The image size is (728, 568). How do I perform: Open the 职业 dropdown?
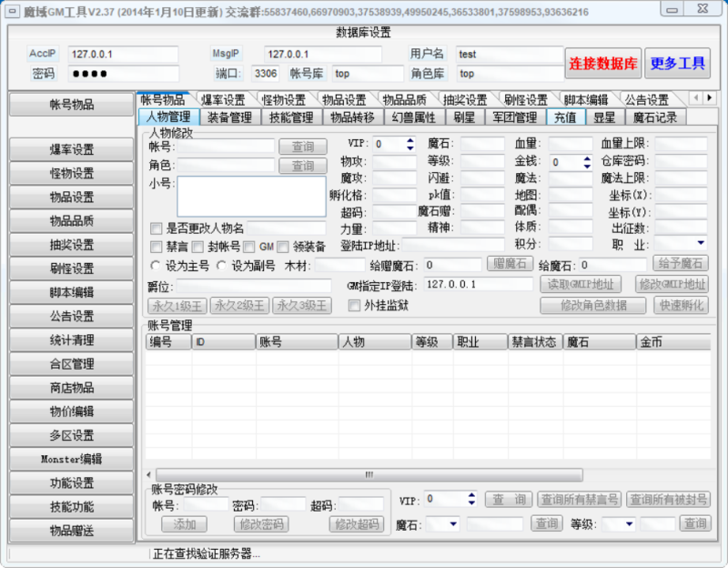click(701, 243)
